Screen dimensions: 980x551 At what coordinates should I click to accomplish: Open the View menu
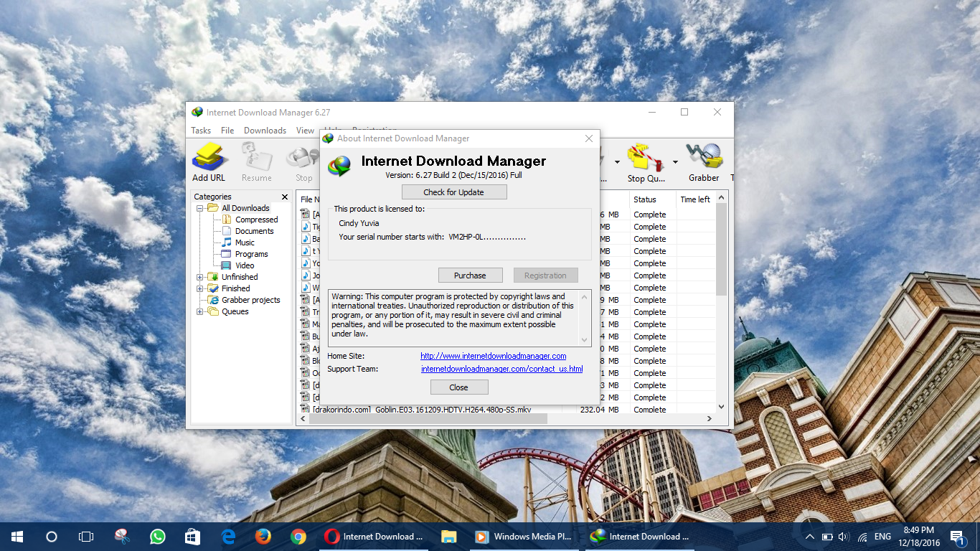point(306,131)
